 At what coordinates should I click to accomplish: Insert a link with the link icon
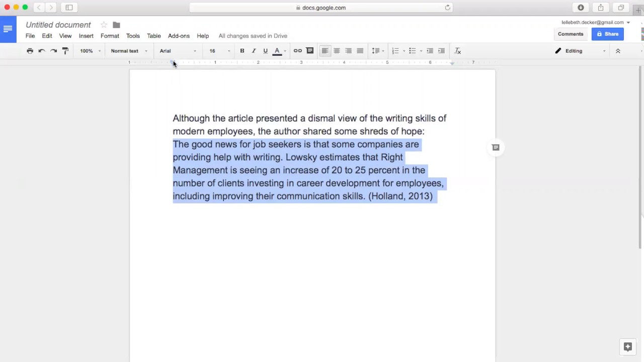(298, 51)
